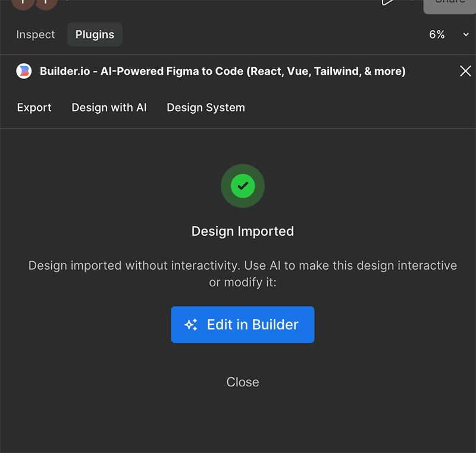Close the Builder.io plugin panel

point(465,71)
